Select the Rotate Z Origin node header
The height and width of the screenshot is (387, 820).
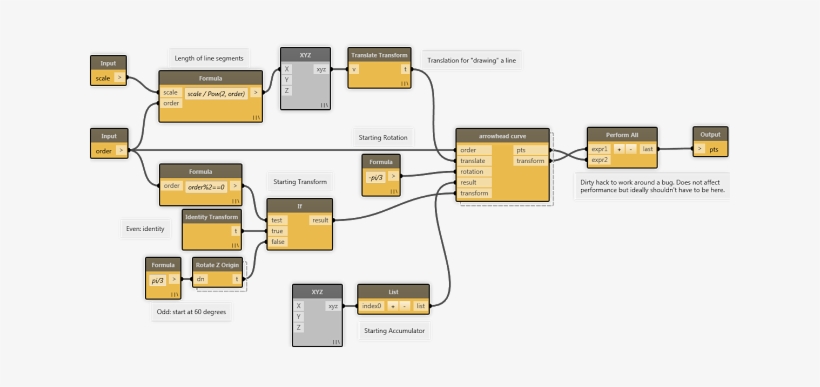click(218, 265)
